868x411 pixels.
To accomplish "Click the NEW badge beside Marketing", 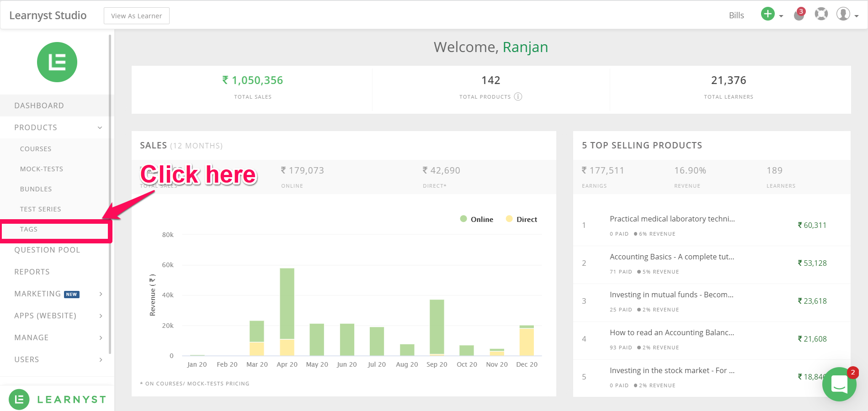I will (72, 295).
